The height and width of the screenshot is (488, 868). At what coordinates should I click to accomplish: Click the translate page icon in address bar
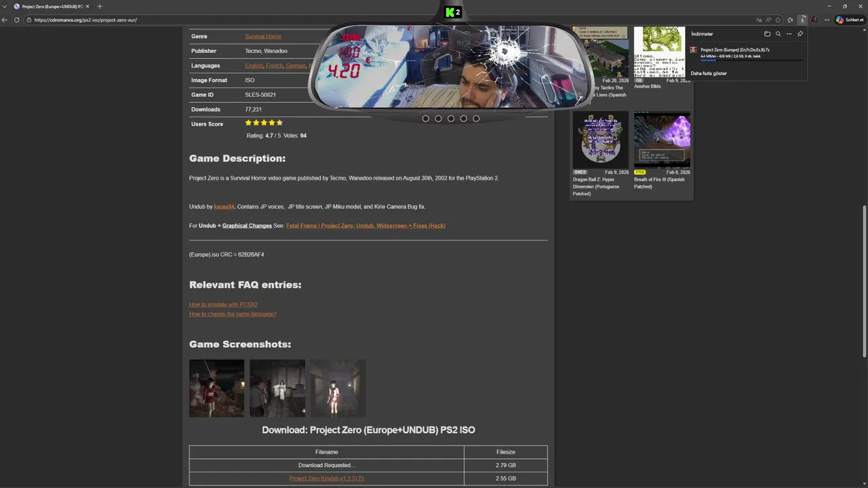point(759,20)
